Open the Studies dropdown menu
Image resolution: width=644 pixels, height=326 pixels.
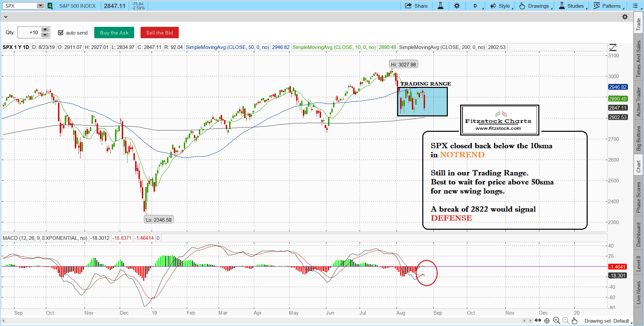tap(572, 6)
